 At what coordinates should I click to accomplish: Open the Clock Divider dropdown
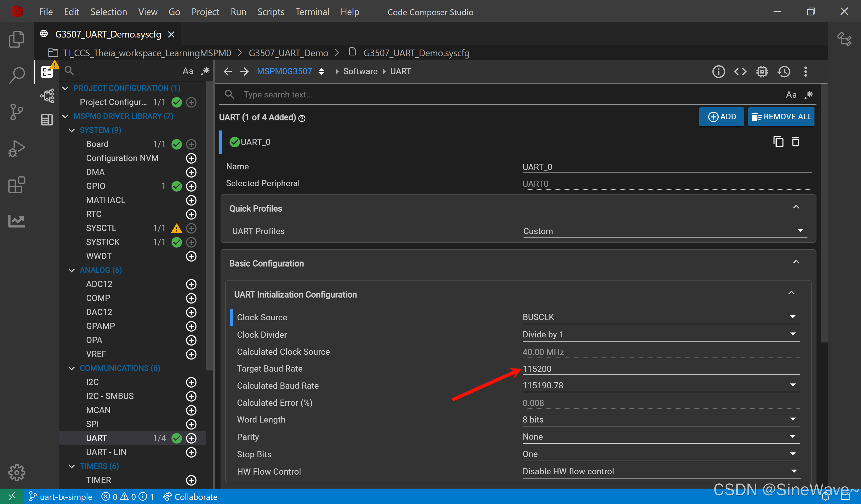tap(661, 334)
